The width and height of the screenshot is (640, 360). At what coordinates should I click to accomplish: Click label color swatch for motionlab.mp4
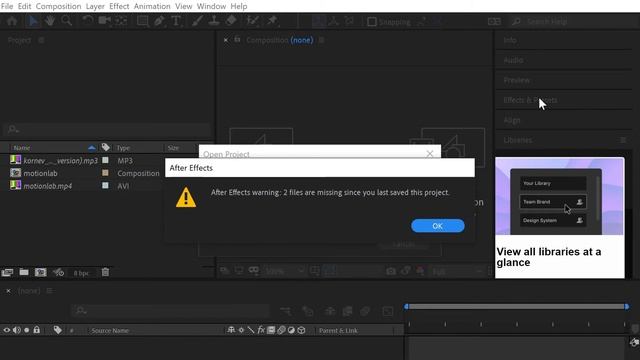tap(105, 185)
